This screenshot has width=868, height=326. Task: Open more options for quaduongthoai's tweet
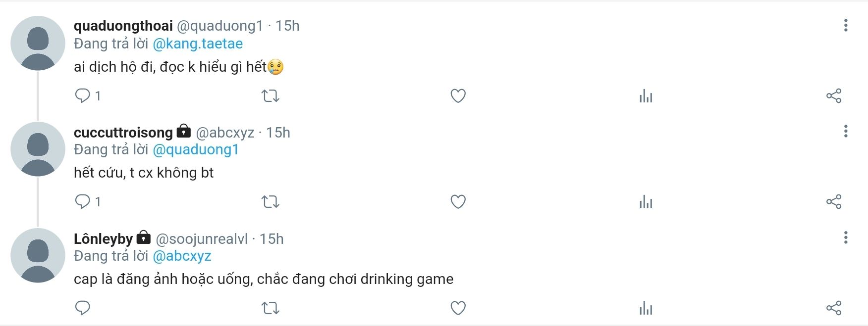pos(845,25)
